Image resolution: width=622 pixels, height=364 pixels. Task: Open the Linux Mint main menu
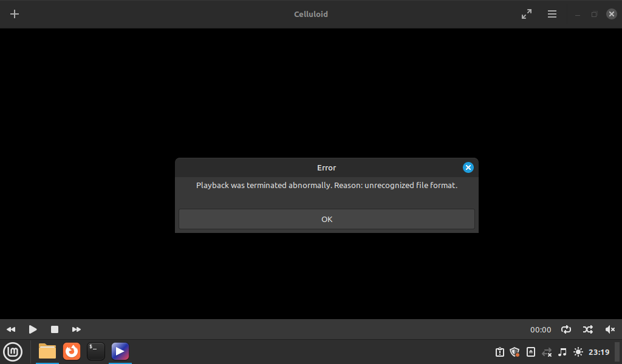coord(13,352)
